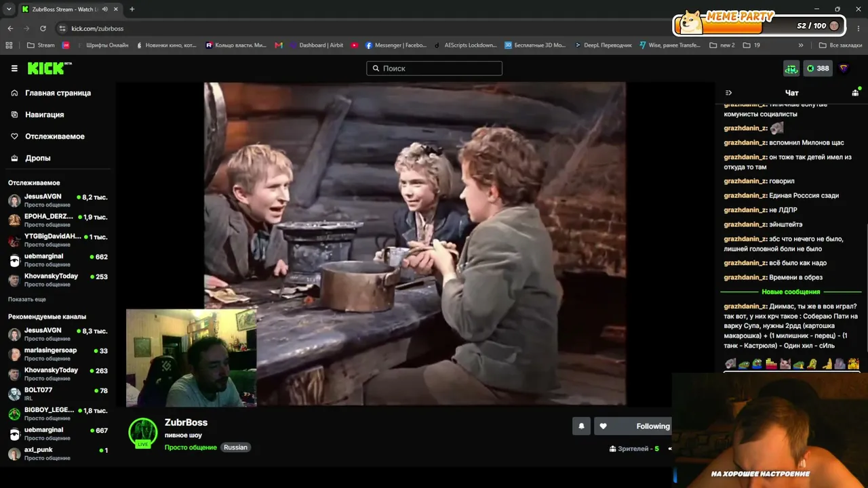Open the YTGBigDavidAH followed channel
Screen dimensions: 868x488
point(58,240)
